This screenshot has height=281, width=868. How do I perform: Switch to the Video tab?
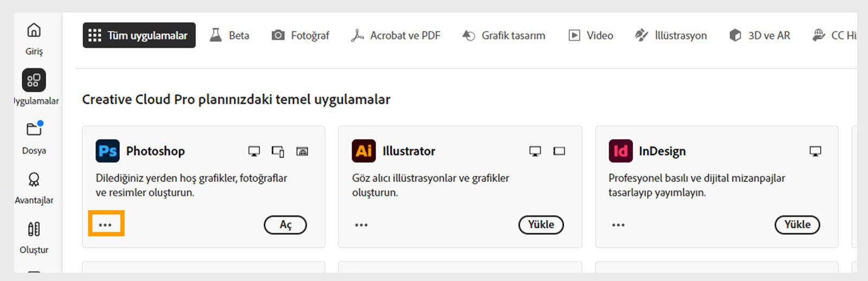coord(591,35)
